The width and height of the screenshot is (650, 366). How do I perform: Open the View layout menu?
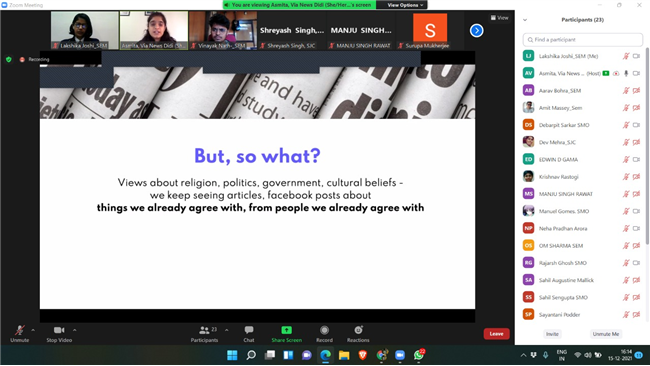[x=500, y=18]
